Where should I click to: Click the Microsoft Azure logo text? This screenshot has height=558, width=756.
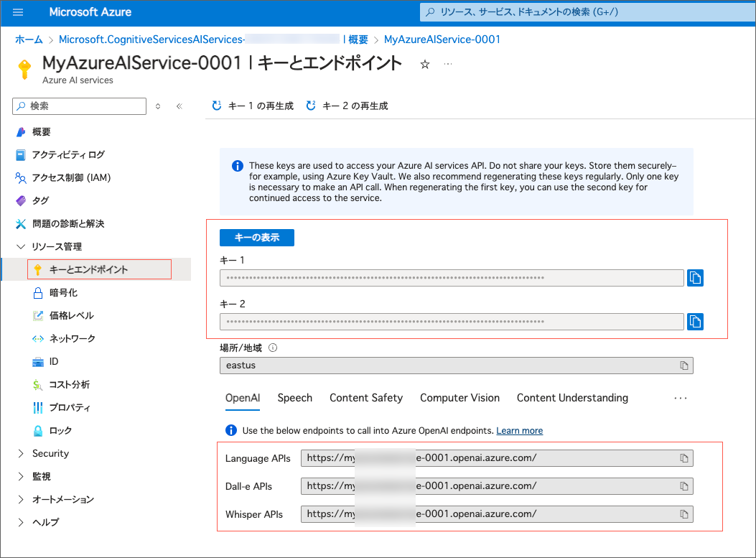pyautogui.click(x=90, y=12)
